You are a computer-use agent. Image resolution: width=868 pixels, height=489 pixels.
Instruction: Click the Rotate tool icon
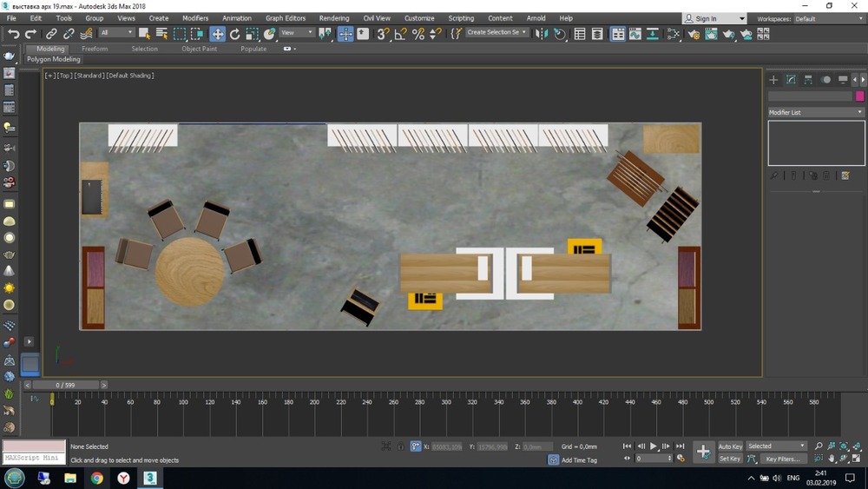tap(234, 34)
